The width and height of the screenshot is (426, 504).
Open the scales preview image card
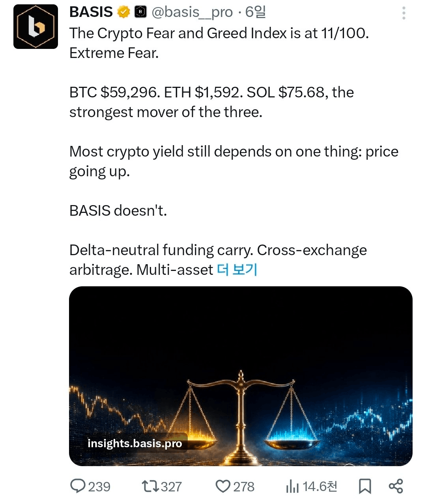click(241, 376)
